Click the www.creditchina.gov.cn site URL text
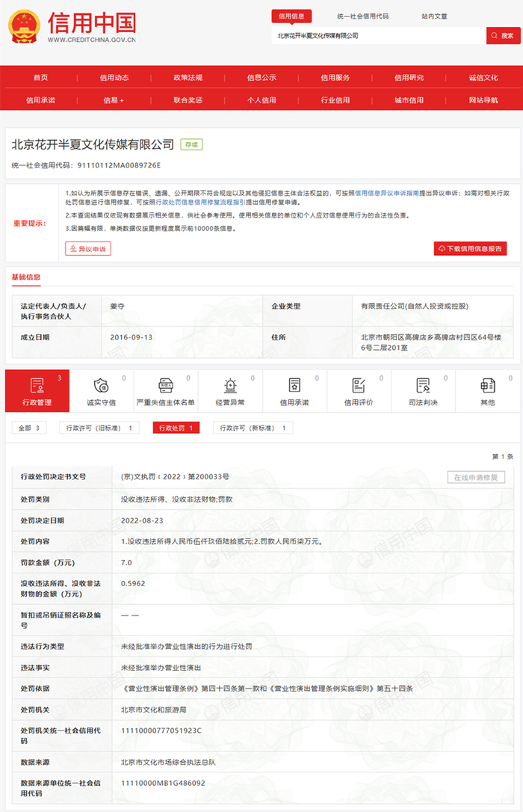The image size is (523, 812). pyautogui.click(x=92, y=40)
